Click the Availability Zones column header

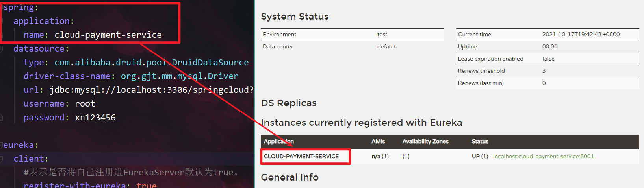425,142
